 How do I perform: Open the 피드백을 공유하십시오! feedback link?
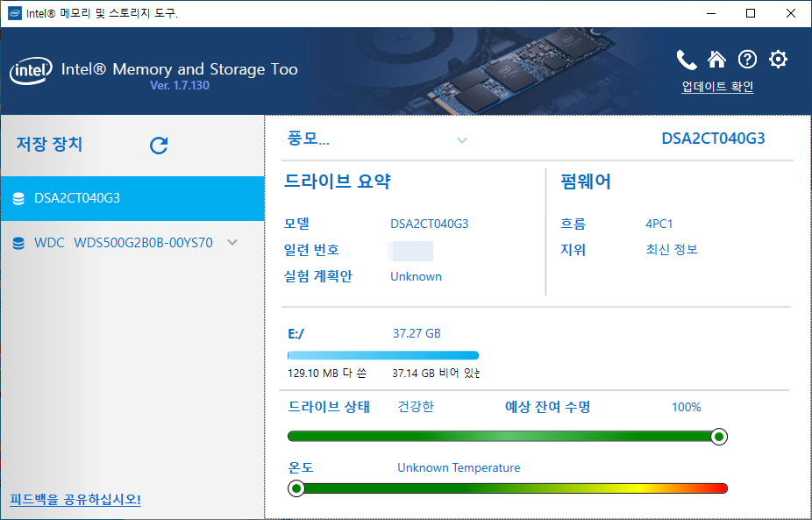[75, 500]
